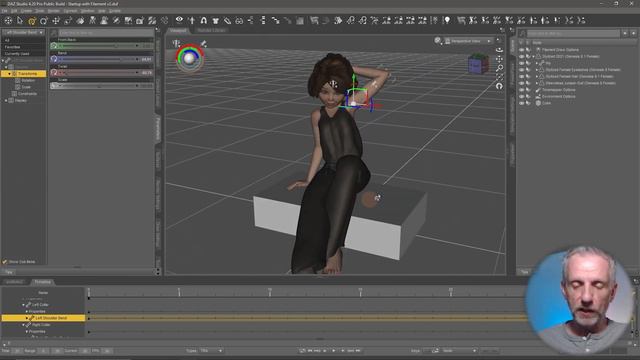Activate the highlighted Universal tool
Image resolution: width=640 pixels, height=360 pixels.
tap(32, 20)
